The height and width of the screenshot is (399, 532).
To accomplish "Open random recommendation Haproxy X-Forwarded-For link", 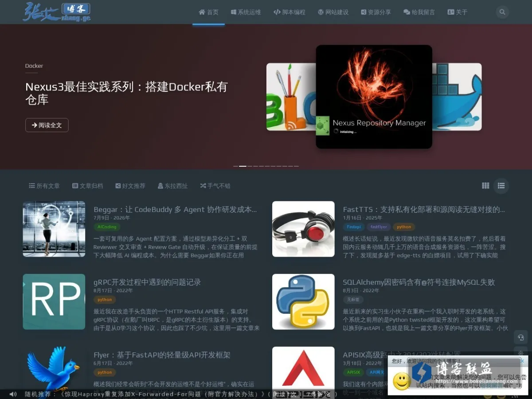I will point(163,394).
